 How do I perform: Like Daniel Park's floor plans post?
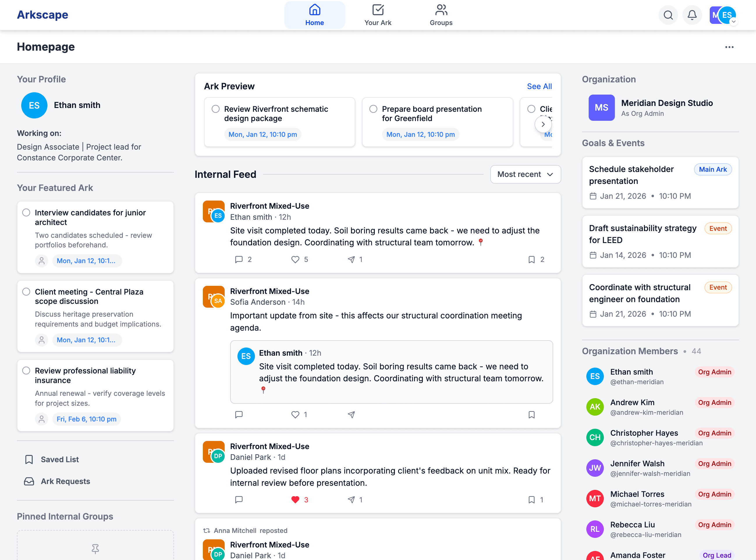pos(295,500)
